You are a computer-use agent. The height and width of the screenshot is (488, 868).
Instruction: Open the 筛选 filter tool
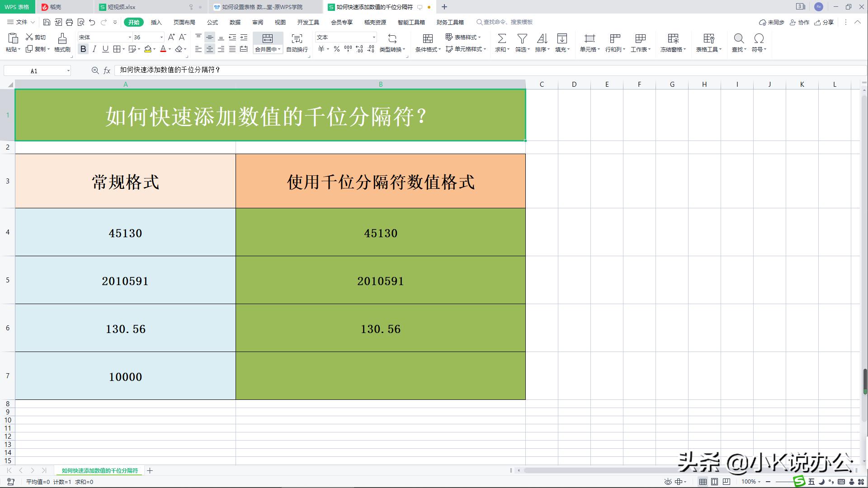click(521, 43)
